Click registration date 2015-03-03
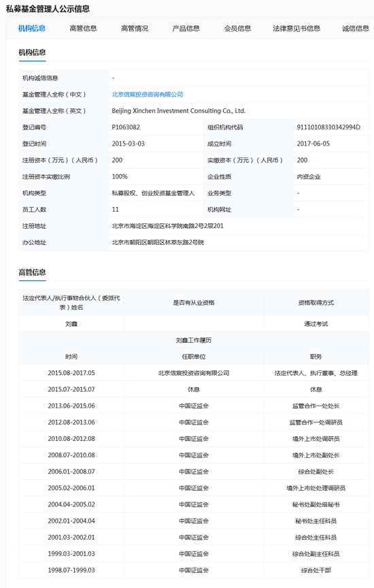 128,144
